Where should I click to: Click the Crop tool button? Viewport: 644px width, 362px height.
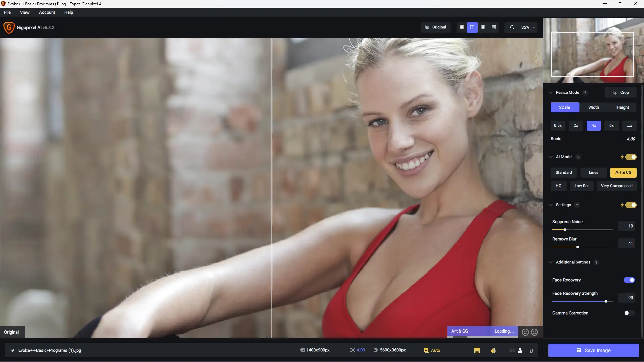[x=621, y=93]
